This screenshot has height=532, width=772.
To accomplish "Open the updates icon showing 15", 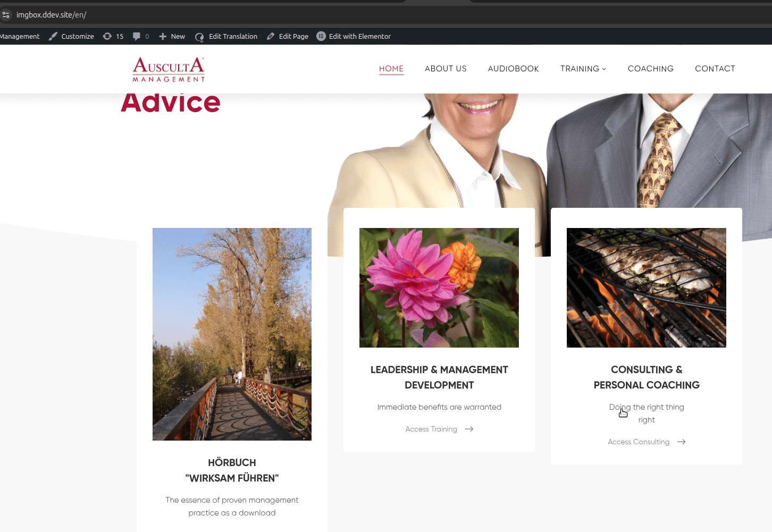I will pyautogui.click(x=107, y=36).
